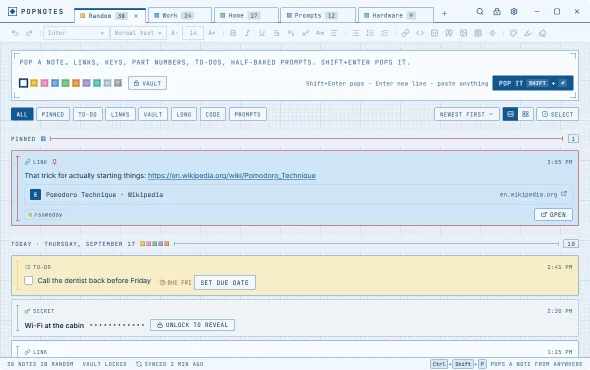
Task: Insert a numbered list
Action: tap(370, 33)
